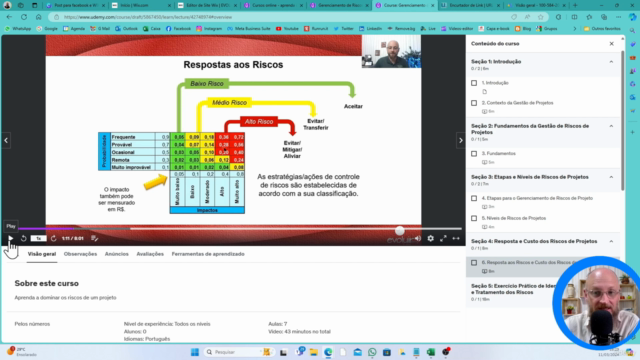640x360 pixels.
Task: Open the Instagram bookmark
Action: (x=210, y=29)
